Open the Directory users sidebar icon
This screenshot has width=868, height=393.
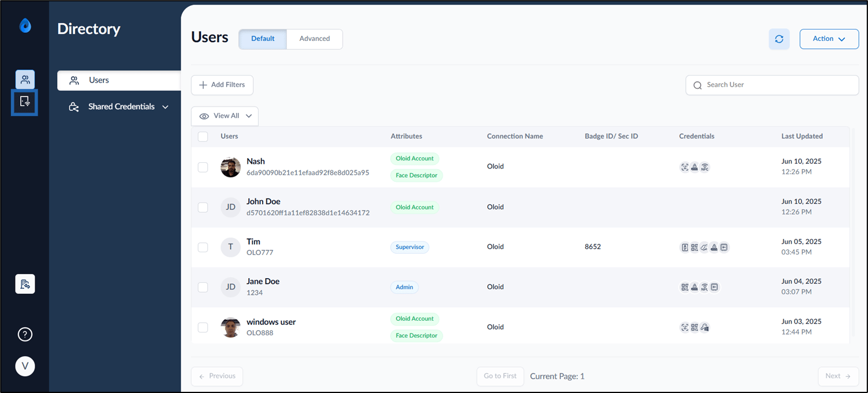pyautogui.click(x=25, y=80)
